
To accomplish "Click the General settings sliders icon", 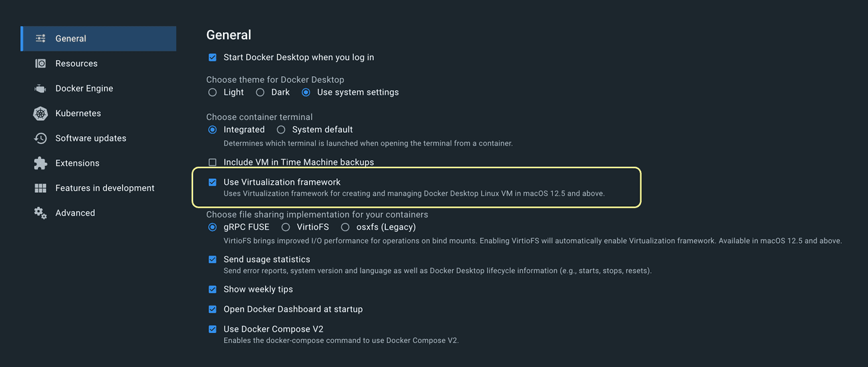I will click(41, 39).
